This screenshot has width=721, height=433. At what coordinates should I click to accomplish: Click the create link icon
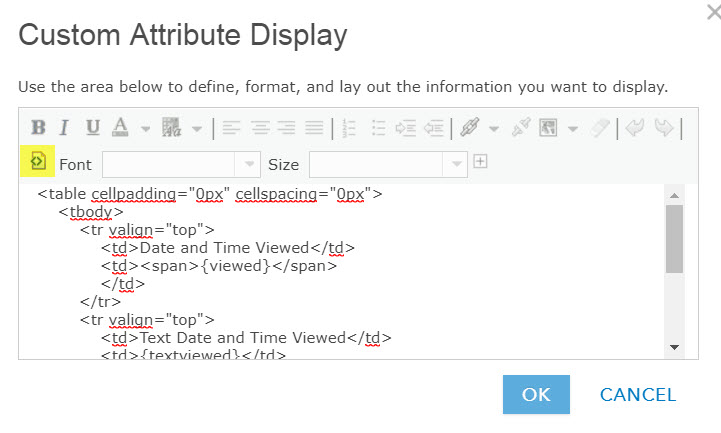click(x=470, y=127)
